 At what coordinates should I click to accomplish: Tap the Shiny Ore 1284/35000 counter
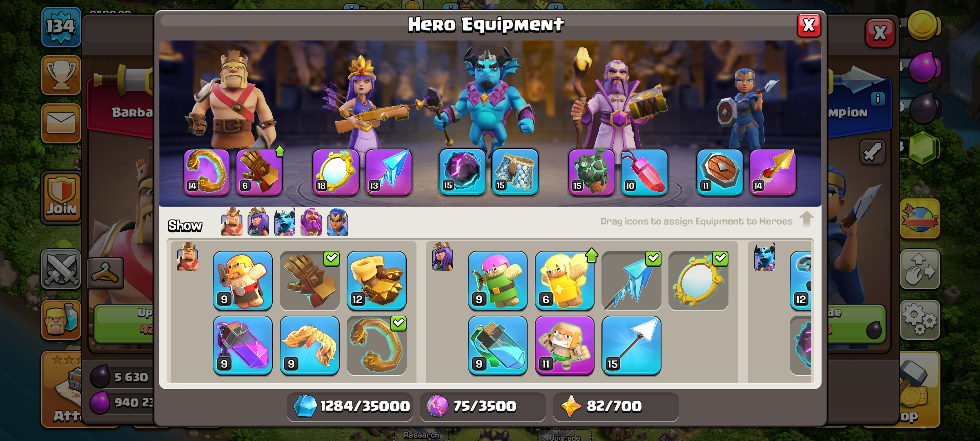click(x=350, y=406)
